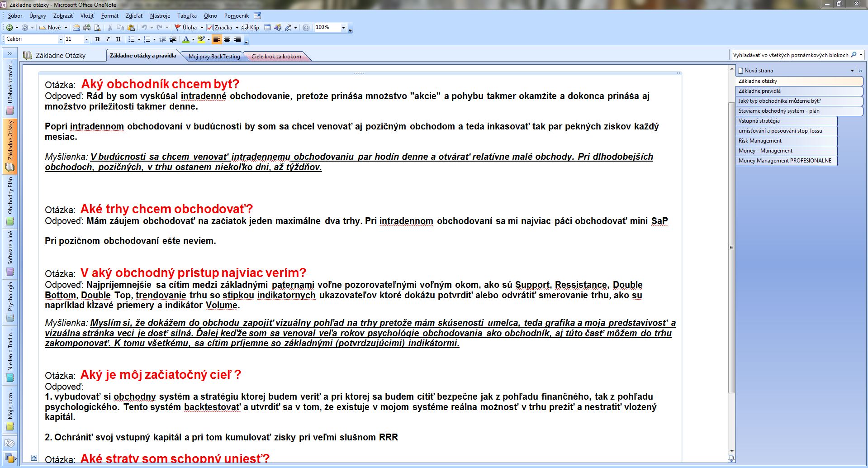
Task: Open the font color picker dropdown arrow
Action: [x=193, y=39]
